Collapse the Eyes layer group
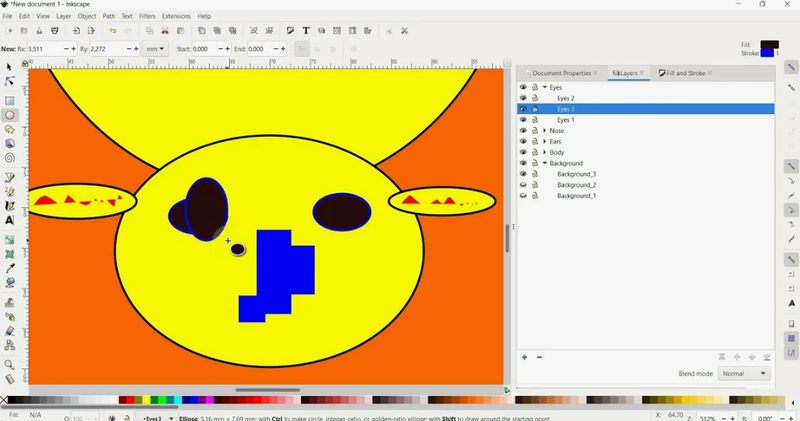This screenshot has width=800, height=421. (544, 87)
